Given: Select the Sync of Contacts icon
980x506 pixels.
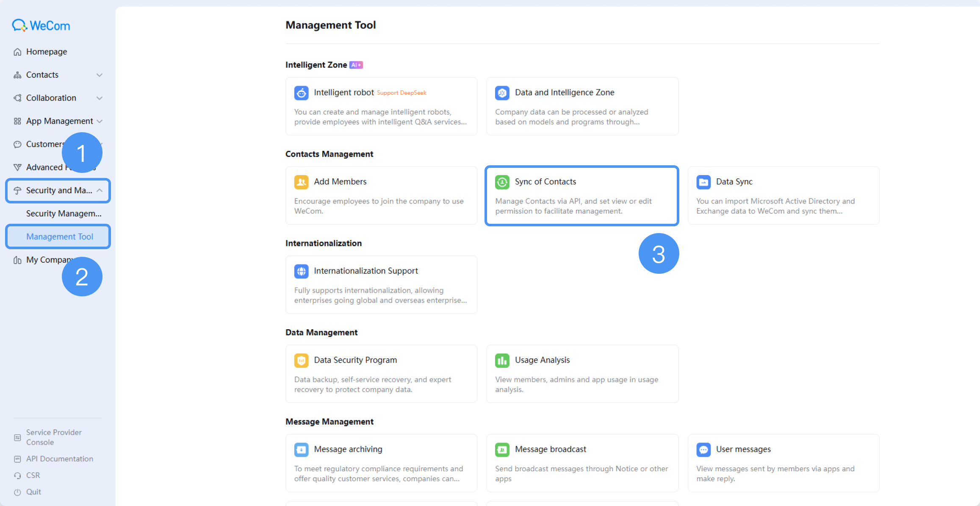Looking at the screenshot, I should (x=502, y=182).
